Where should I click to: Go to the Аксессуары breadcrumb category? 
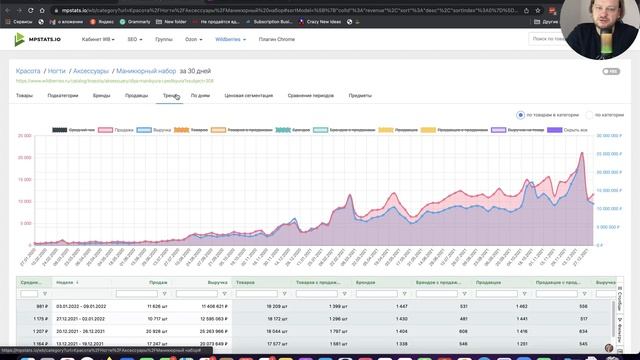pos(91,71)
